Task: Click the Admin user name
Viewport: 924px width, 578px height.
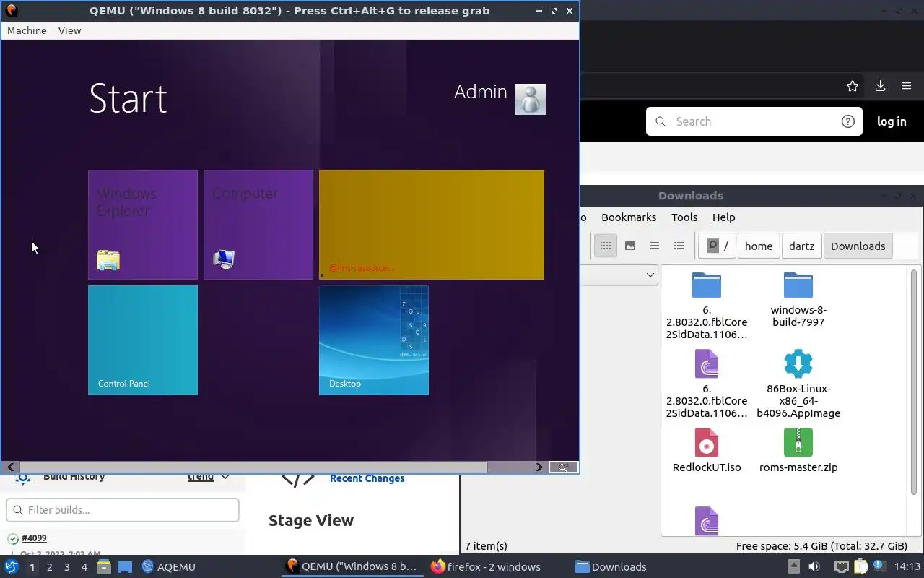Action: click(x=481, y=92)
